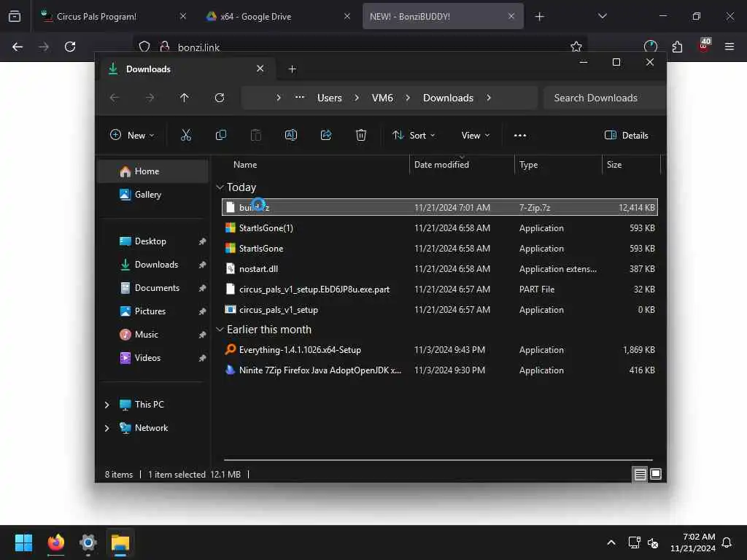Switch to details list view icon in status bar

click(x=640, y=474)
